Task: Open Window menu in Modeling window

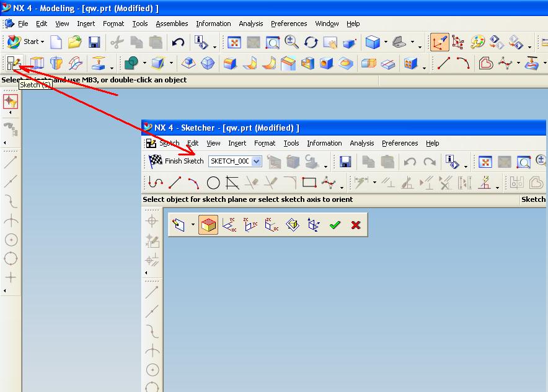Action: (x=327, y=24)
